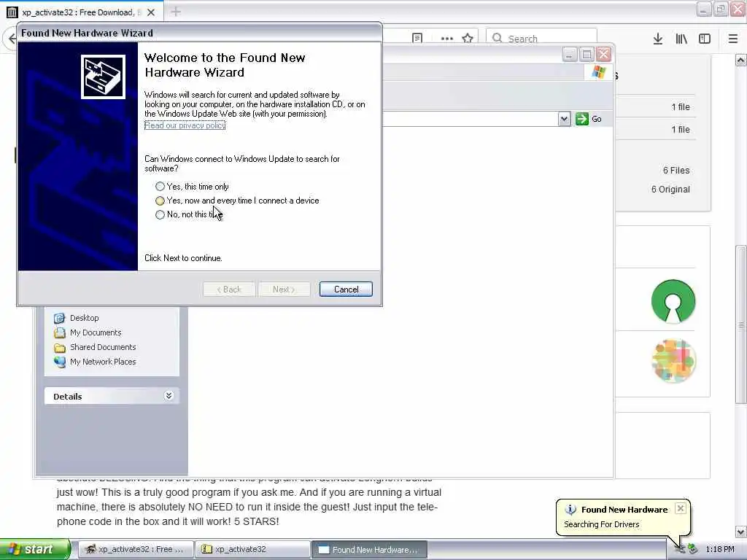Open Firefox Library icon
The width and height of the screenshot is (747, 560).
point(681,39)
